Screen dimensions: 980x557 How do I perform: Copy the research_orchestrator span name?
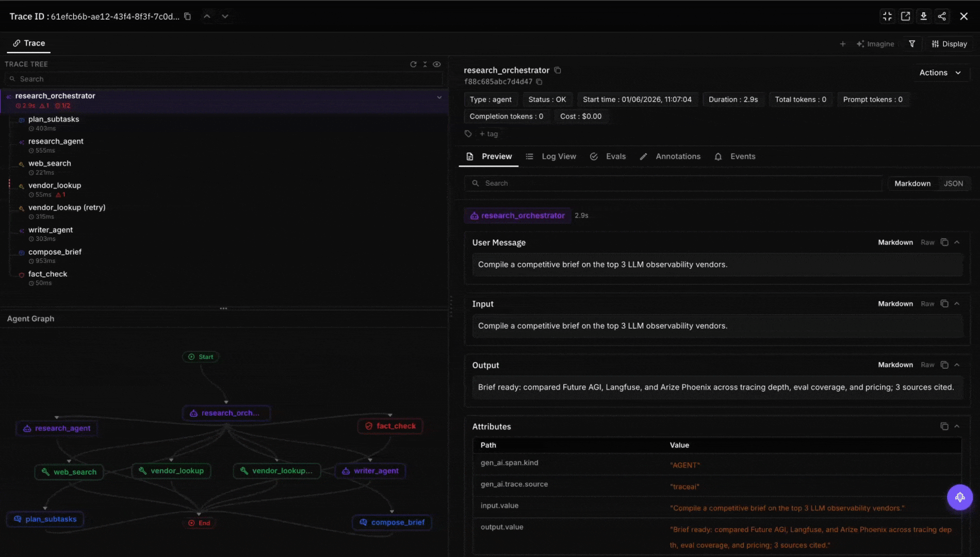coord(558,70)
